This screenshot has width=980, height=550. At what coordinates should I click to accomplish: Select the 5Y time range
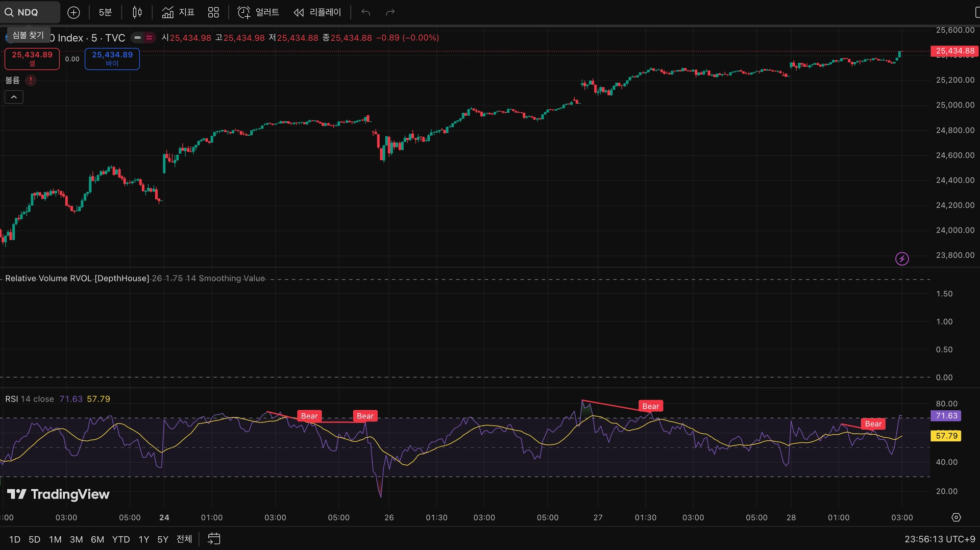[x=163, y=539]
